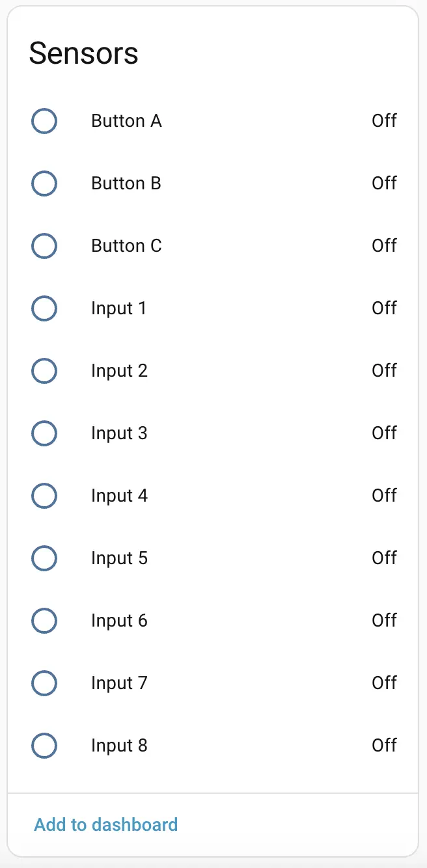
Task: Add the Sensors card to dashboard
Action: coord(105,825)
